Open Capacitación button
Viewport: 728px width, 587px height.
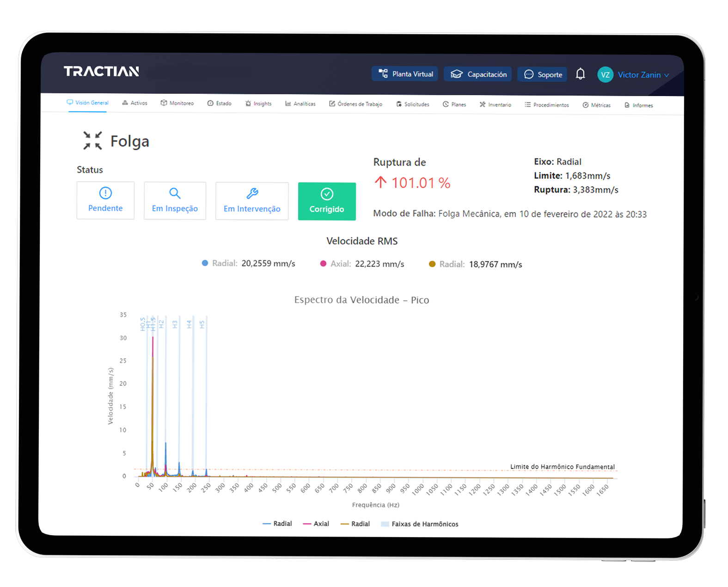pyautogui.click(x=478, y=74)
